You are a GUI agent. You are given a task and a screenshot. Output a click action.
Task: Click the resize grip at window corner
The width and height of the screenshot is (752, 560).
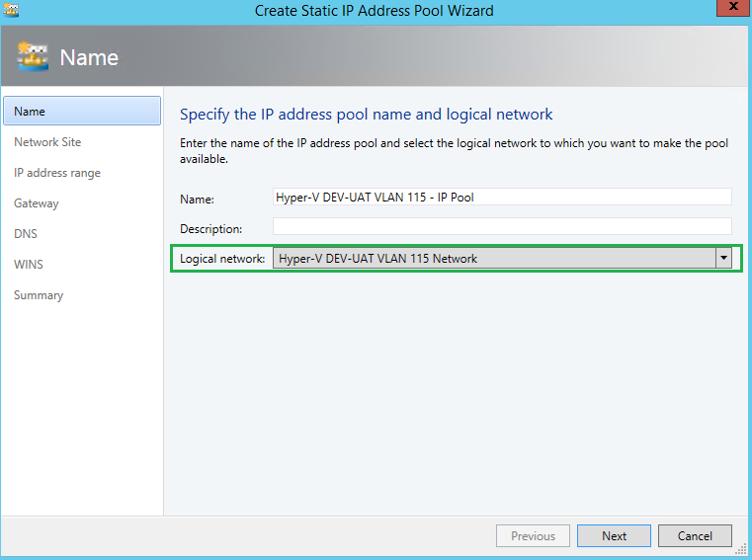click(742, 549)
